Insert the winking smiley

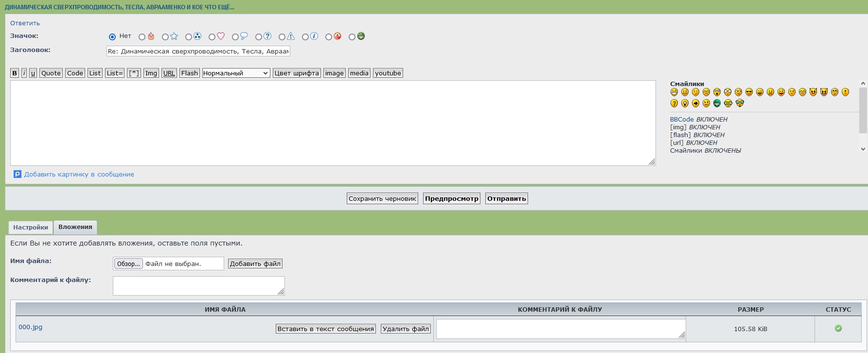click(x=695, y=92)
